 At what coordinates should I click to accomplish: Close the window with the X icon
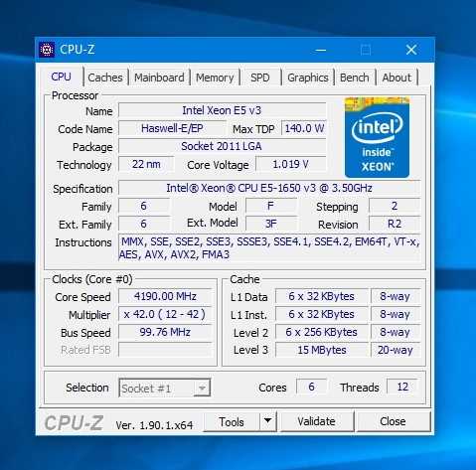(x=411, y=50)
